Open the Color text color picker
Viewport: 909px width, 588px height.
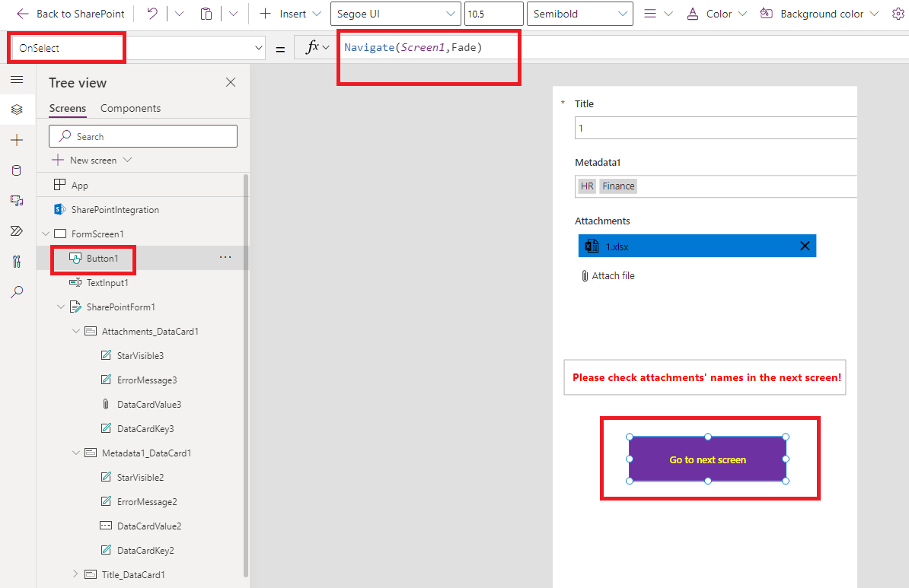click(716, 13)
